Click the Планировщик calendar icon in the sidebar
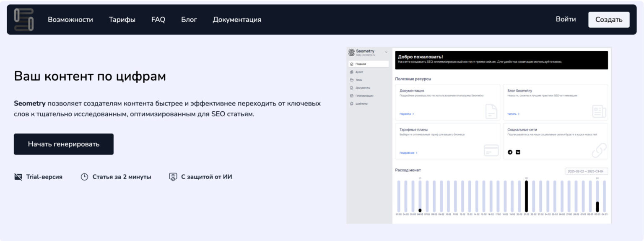The height and width of the screenshot is (241, 644). (352, 96)
